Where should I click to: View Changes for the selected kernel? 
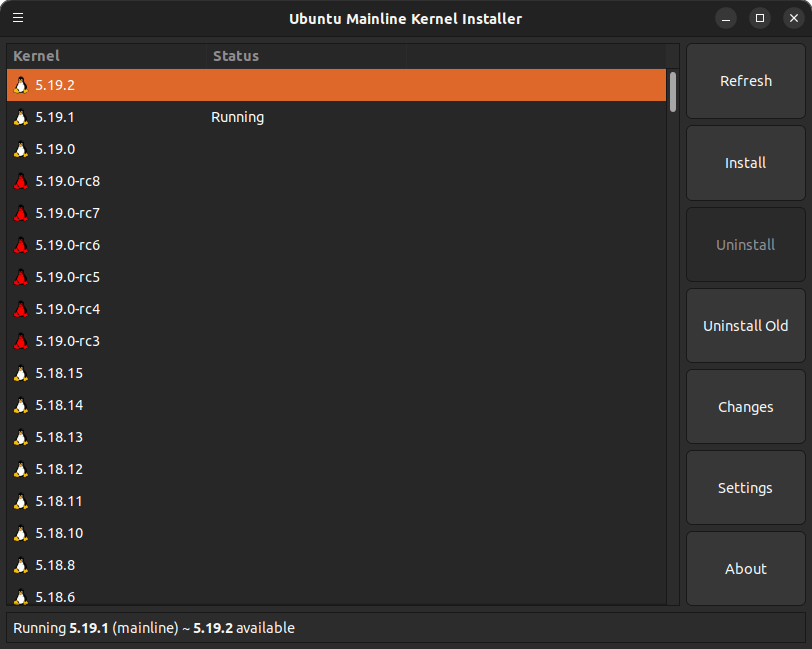click(746, 407)
